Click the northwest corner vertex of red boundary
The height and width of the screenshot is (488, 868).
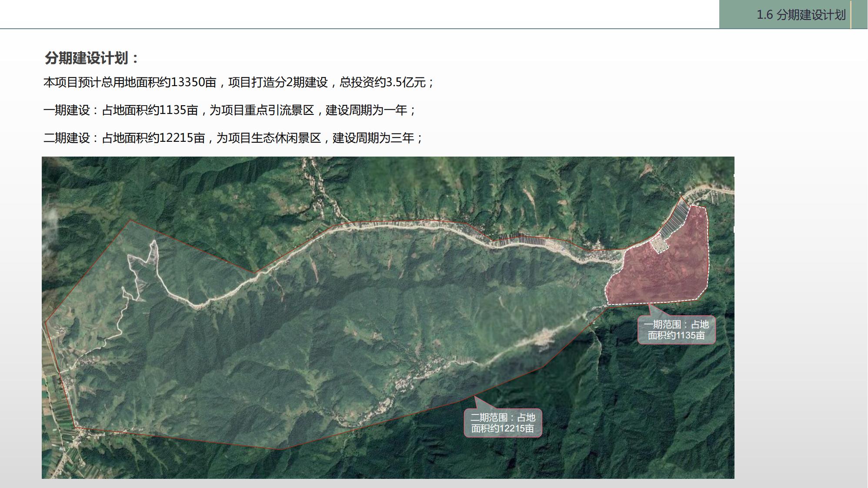click(130, 221)
